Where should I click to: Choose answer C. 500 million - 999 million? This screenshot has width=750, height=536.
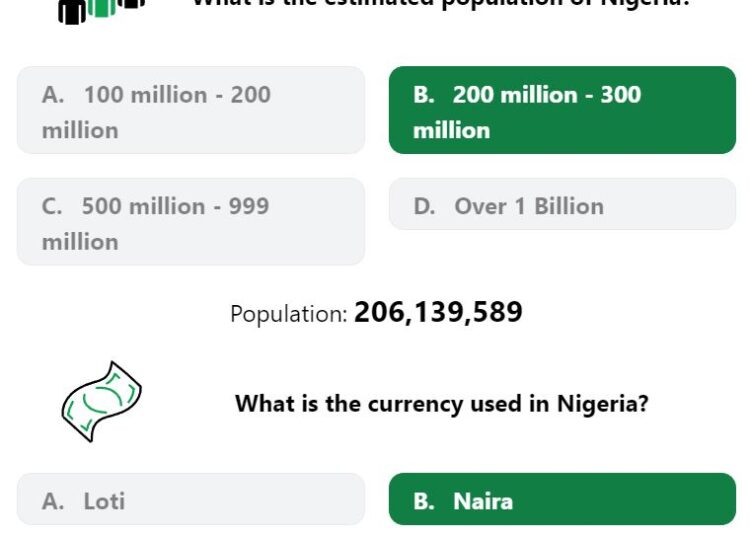191,222
